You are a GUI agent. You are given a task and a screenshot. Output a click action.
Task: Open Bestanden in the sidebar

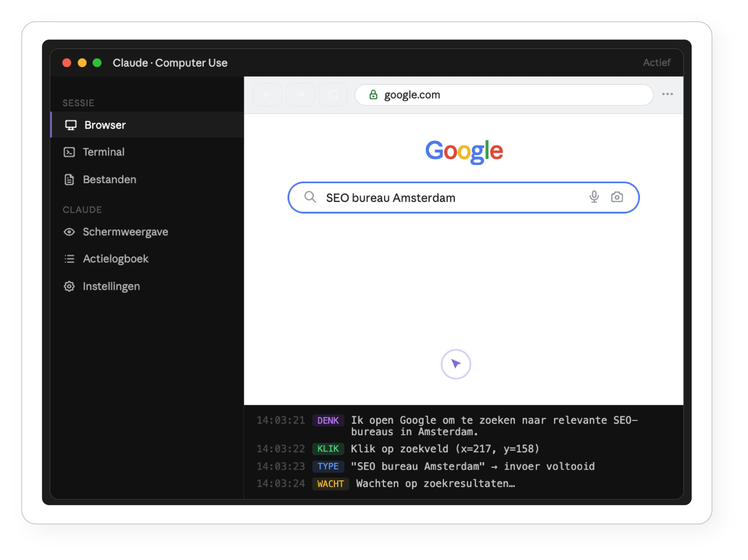147,180
